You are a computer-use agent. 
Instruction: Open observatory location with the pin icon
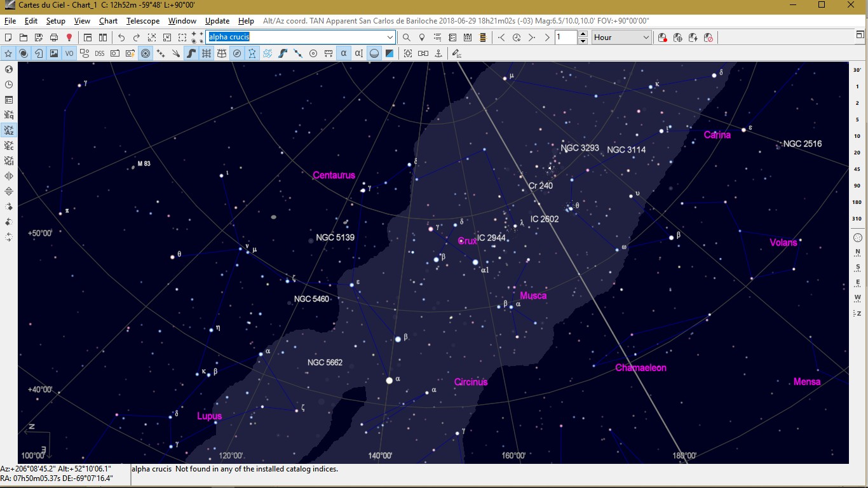point(422,37)
